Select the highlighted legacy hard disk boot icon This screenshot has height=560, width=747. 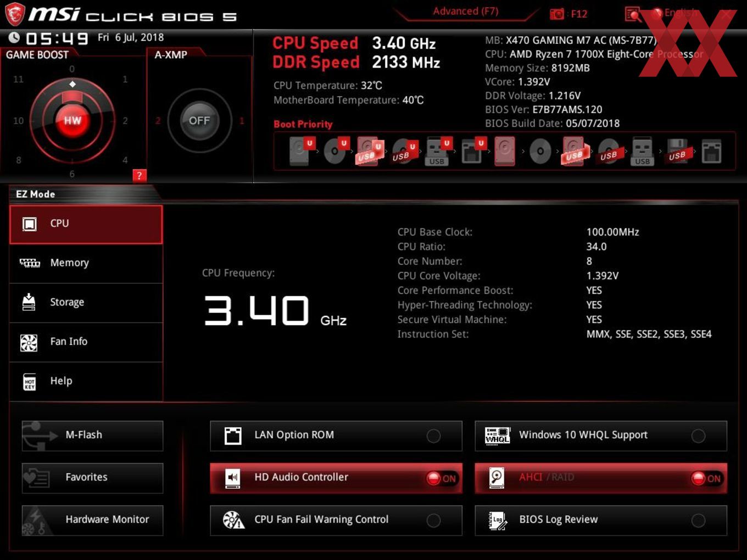coord(505,152)
